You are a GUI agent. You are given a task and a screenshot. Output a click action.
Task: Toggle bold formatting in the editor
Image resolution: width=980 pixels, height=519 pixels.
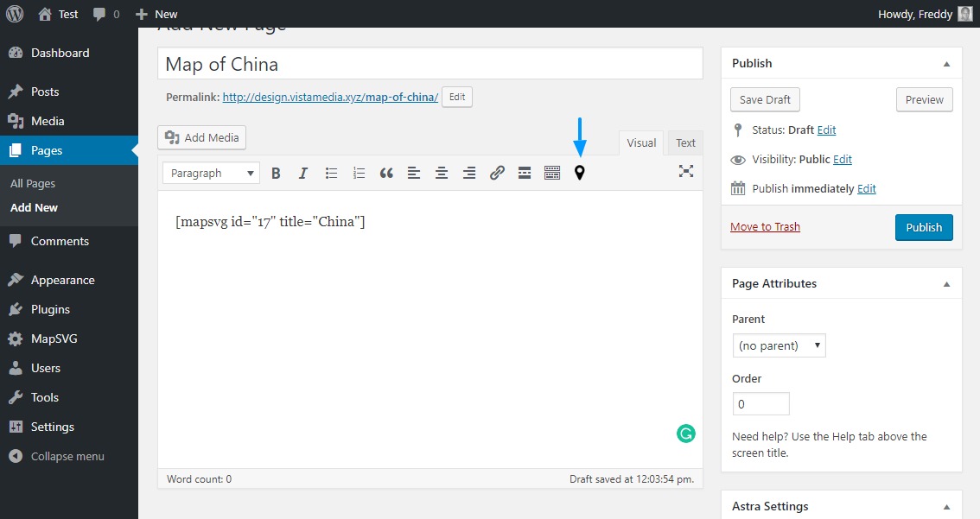[276, 173]
